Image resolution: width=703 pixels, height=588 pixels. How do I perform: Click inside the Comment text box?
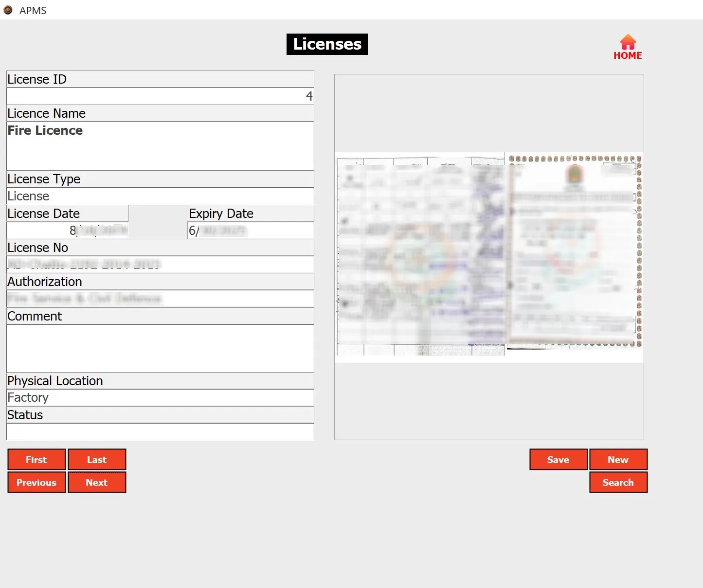tap(160, 348)
